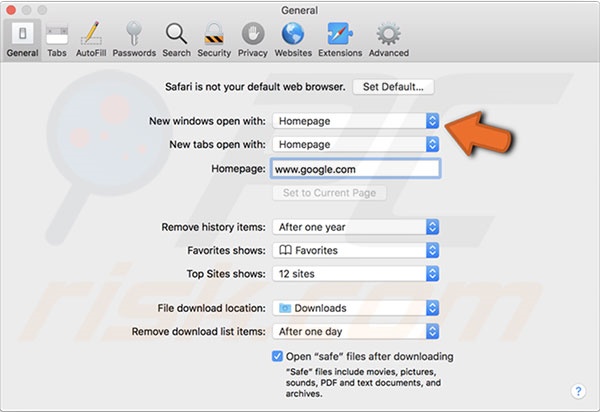
Task: Open the Advanced gear preferences pane
Action: click(x=388, y=39)
